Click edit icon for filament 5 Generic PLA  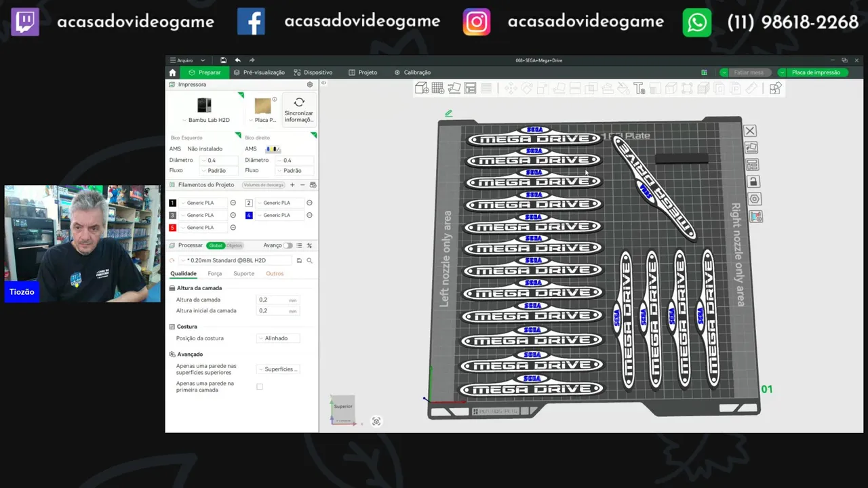pos(233,228)
